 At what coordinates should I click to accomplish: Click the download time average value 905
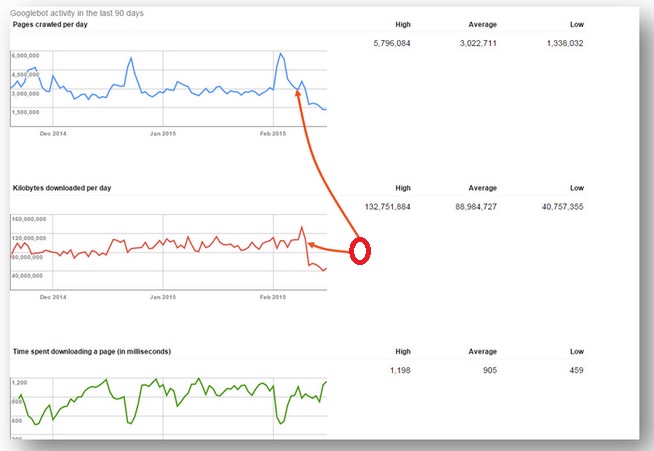490,370
